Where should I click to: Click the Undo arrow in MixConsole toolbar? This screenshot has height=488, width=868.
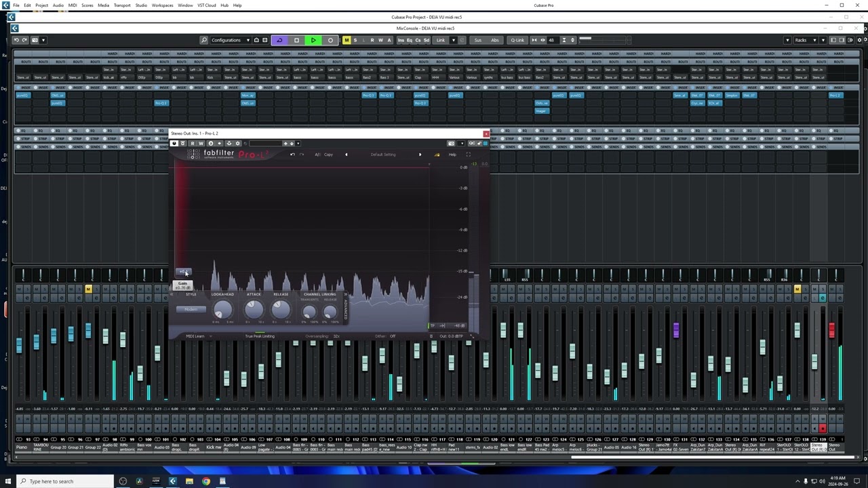16,40
